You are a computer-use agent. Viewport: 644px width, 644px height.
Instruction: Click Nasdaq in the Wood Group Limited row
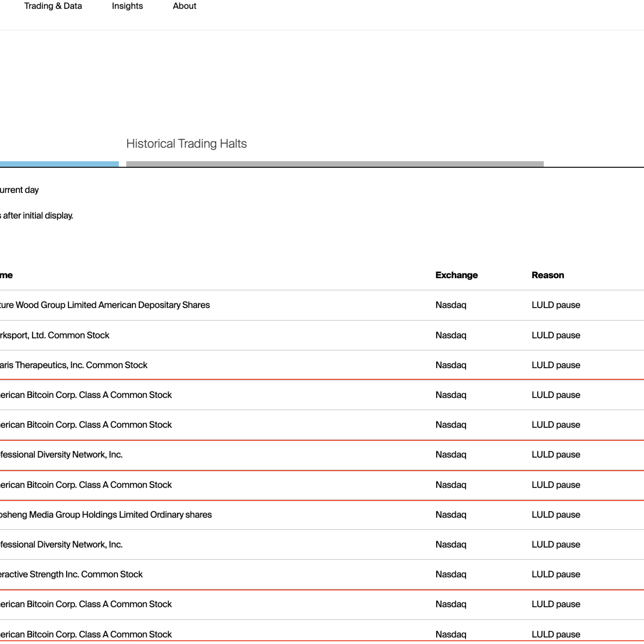[x=451, y=305]
